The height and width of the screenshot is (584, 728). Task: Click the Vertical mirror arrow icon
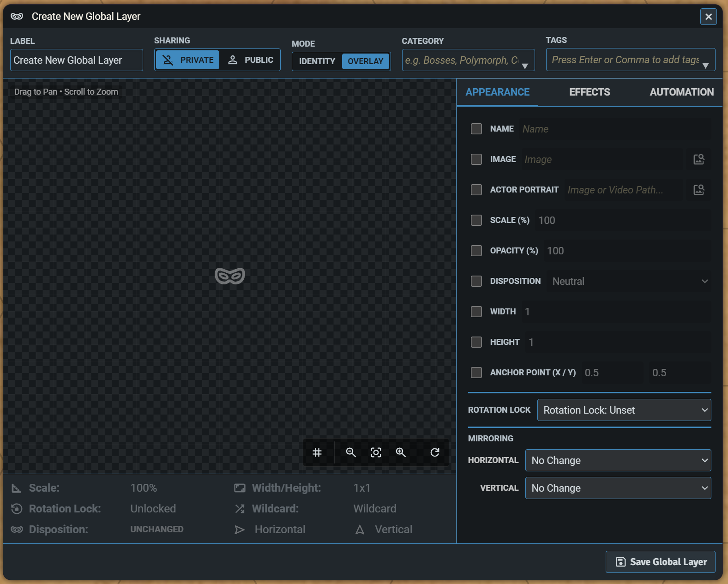point(360,530)
